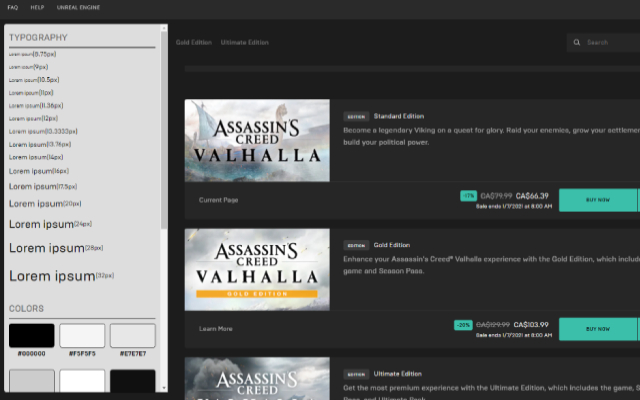This screenshot has width=640, height=400.
Task: Click the search magnifier icon
Action: click(x=577, y=43)
